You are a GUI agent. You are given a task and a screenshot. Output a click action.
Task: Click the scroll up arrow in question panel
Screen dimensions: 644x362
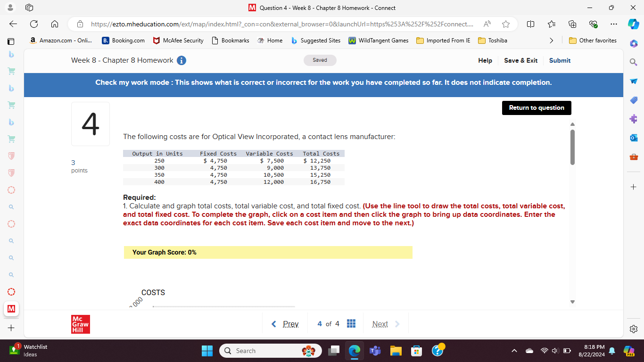pos(573,124)
